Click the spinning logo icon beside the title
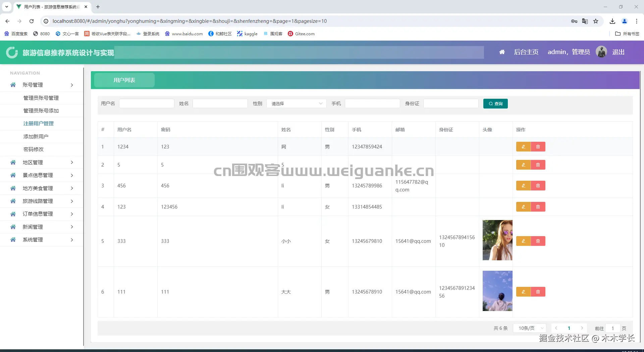Screen dimensions: 644x352 12,52
